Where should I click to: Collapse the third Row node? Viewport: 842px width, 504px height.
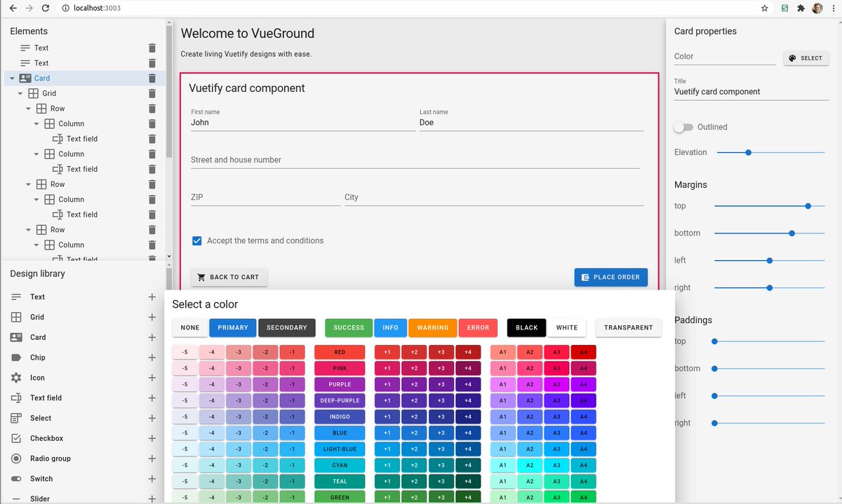tap(29, 230)
